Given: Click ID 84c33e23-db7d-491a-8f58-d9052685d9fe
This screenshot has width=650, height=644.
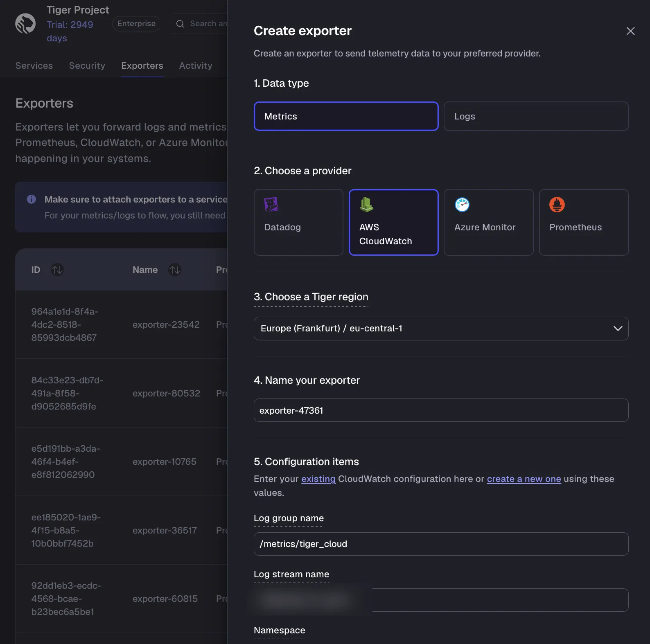Looking at the screenshot, I should coord(67,394).
